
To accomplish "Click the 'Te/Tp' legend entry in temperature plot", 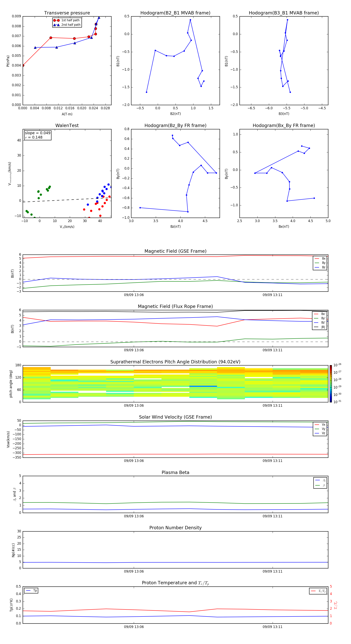I will click(318, 591).
